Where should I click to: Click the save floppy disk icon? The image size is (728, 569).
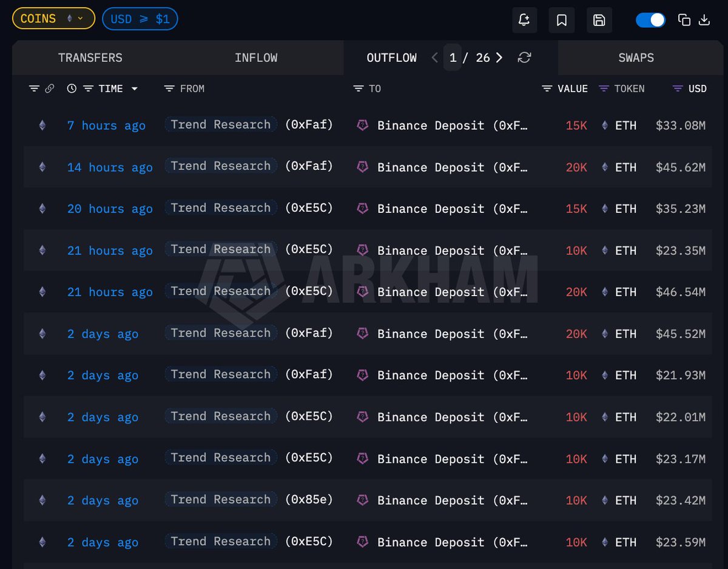click(x=599, y=20)
